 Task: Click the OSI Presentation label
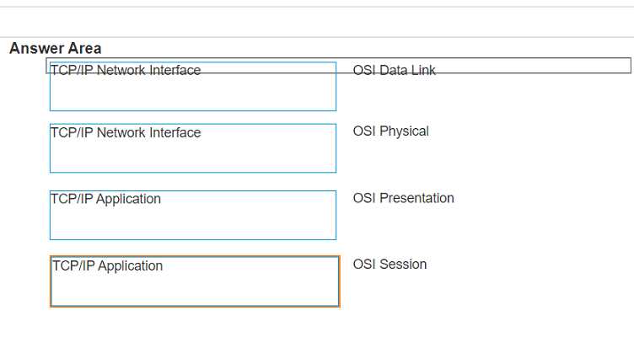[x=403, y=199]
